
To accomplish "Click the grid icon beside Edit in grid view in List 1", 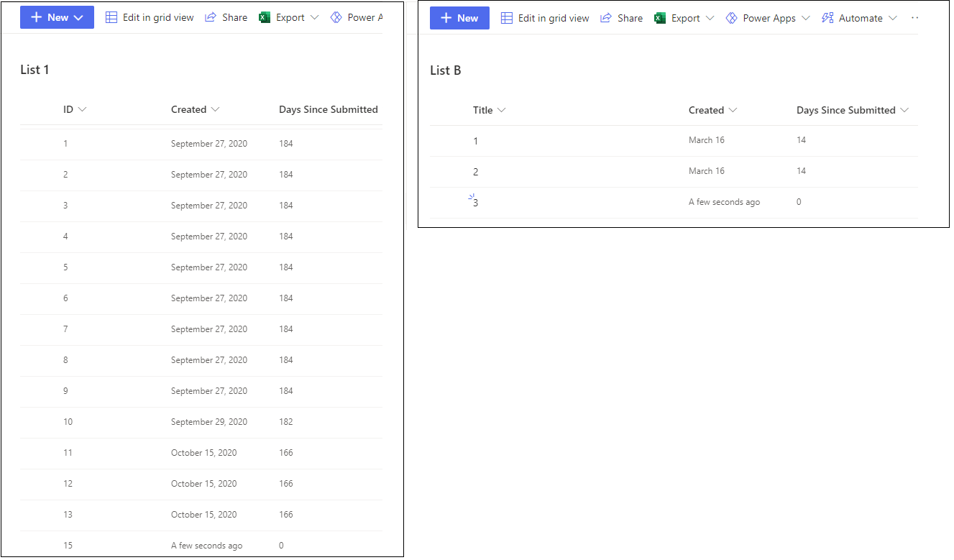I will click(x=111, y=17).
